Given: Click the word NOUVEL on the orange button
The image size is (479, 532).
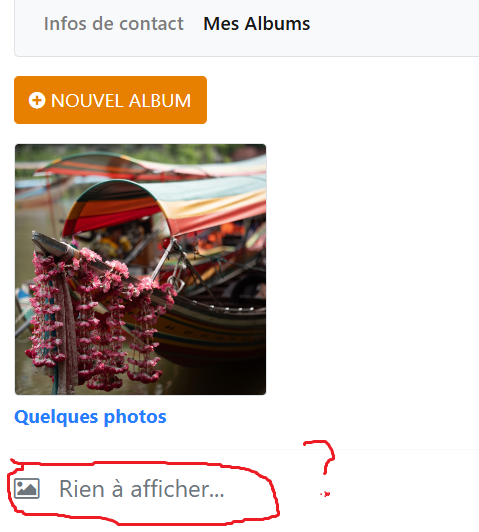Looking at the screenshot, I should pos(87,101).
